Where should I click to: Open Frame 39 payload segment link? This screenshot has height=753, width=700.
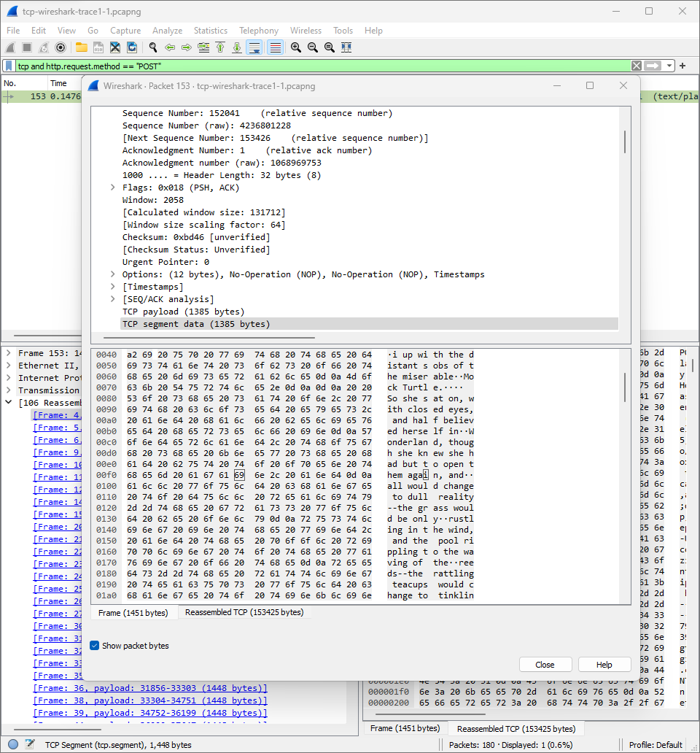[150, 713]
